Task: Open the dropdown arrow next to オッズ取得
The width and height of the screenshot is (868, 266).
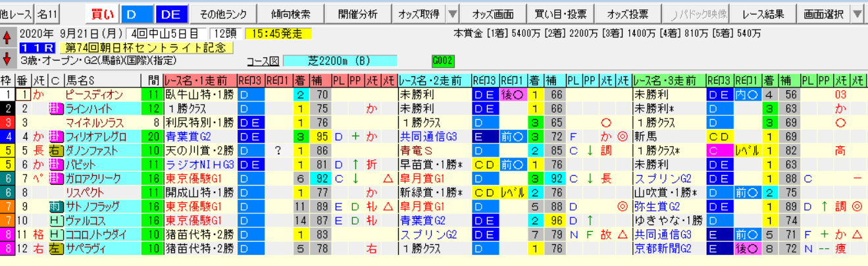Action: click(x=452, y=14)
